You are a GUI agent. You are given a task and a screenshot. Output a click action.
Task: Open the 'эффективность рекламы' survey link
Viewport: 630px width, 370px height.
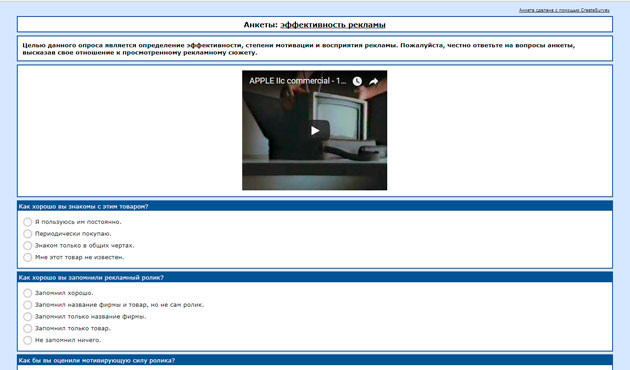333,25
